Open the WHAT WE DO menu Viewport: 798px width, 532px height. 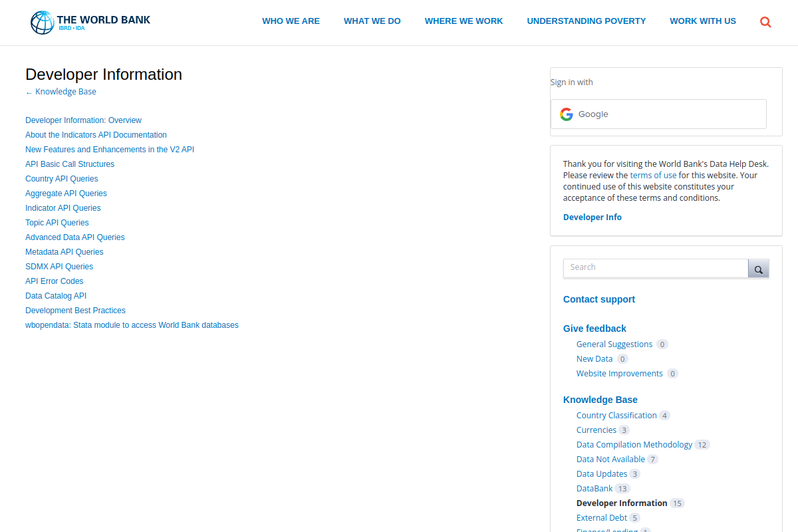point(372,21)
